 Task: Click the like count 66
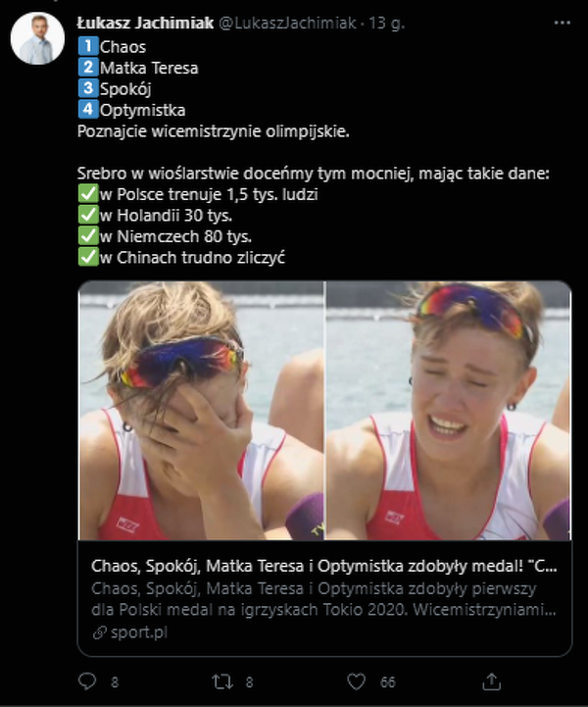387,682
